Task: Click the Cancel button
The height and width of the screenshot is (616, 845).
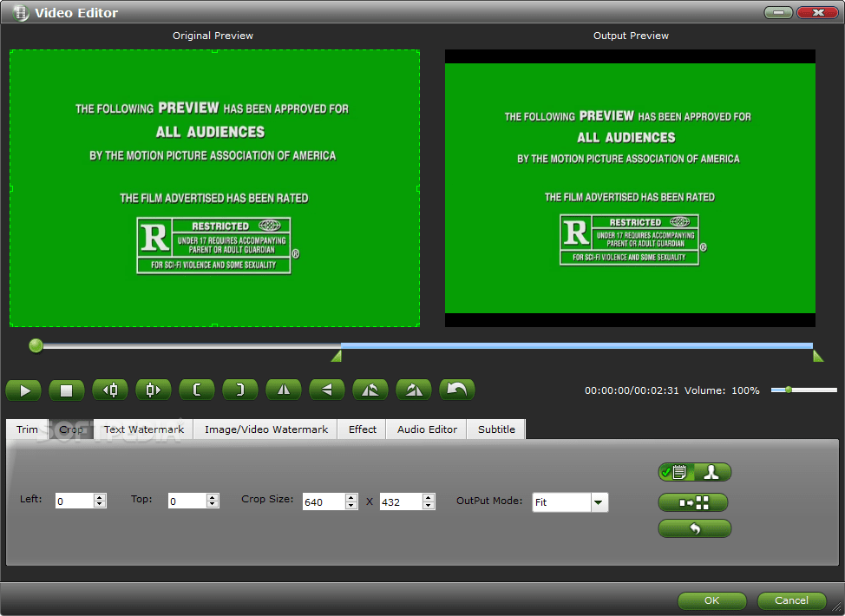Action: [x=791, y=600]
